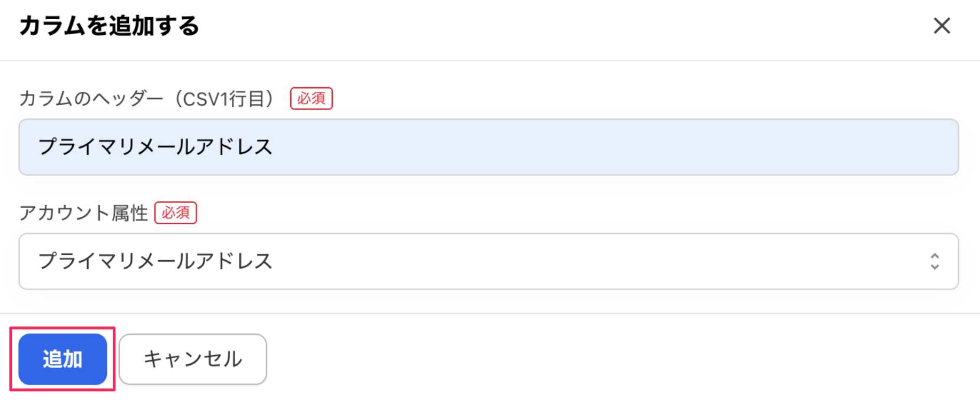
Task: Expand the account attribute combo box
Action: 488,261
